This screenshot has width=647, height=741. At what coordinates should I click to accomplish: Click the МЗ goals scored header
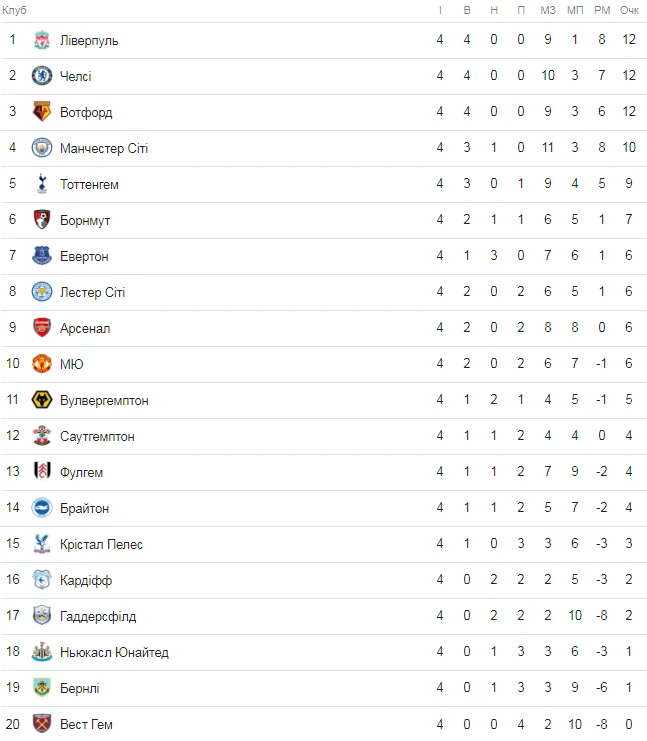(x=548, y=9)
